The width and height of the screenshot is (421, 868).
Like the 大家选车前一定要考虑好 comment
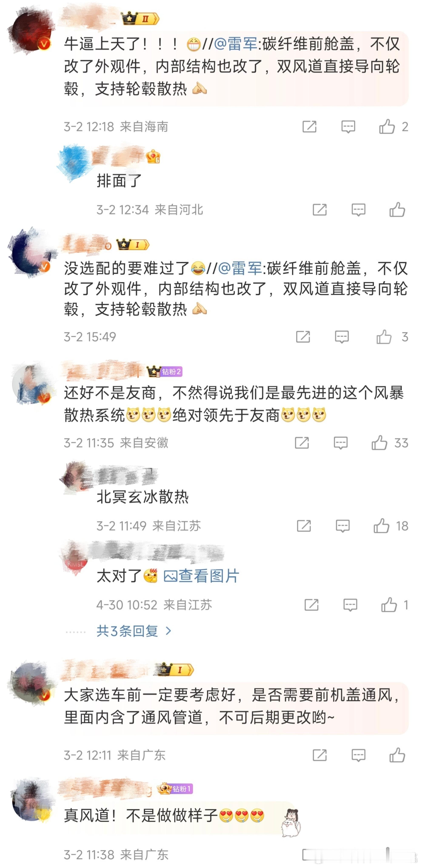[397, 755]
